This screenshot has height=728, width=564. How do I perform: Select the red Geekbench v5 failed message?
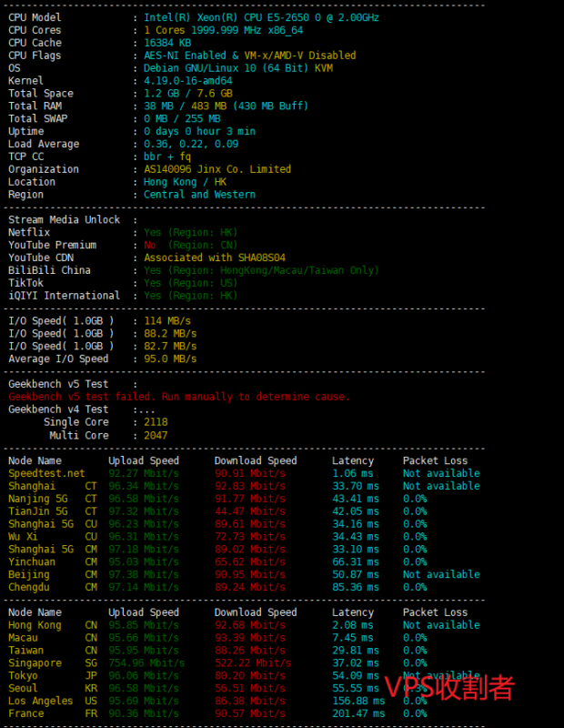(179, 397)
